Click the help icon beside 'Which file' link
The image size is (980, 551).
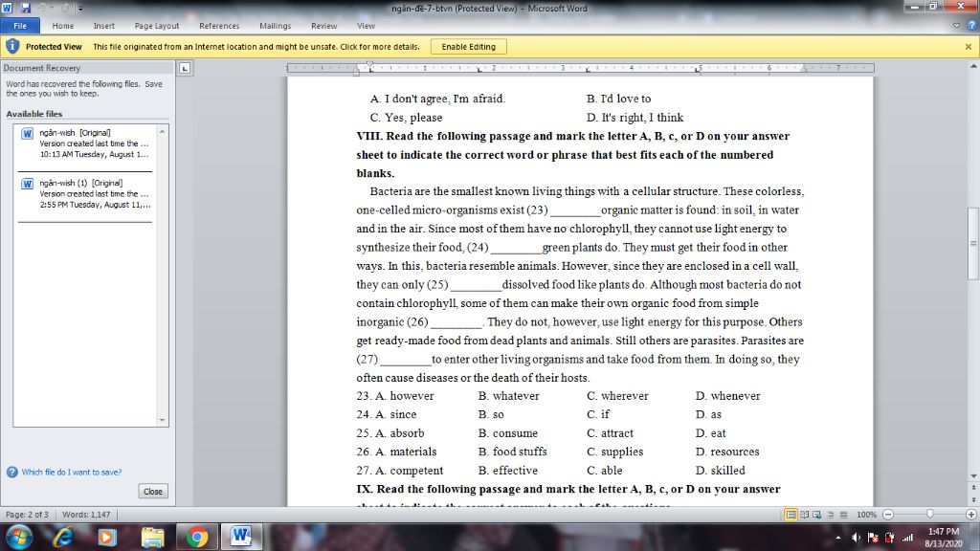click(x=11, y=473)
